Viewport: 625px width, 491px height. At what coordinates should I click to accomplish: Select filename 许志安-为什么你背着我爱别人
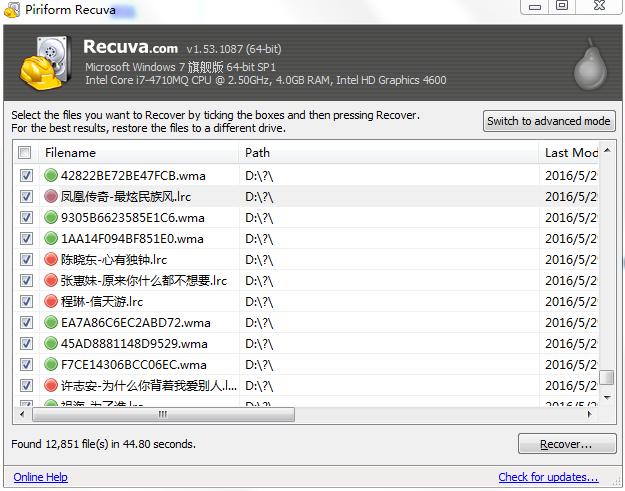click(149, 386)
